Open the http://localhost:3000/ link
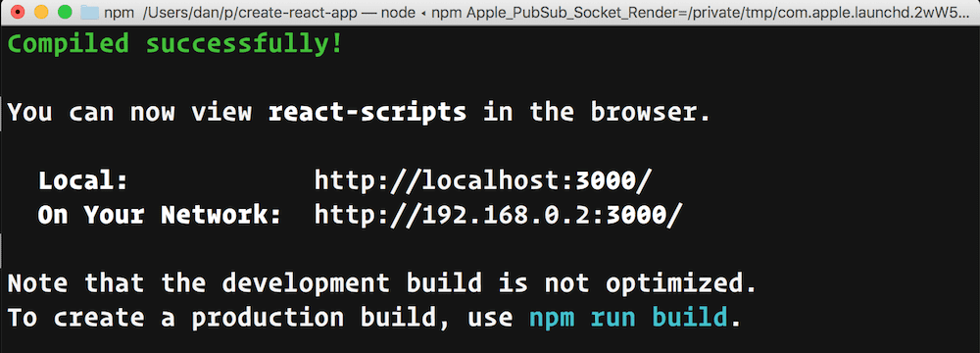Image resolution: width=980 pixels, height=353 pixels. 483,180
